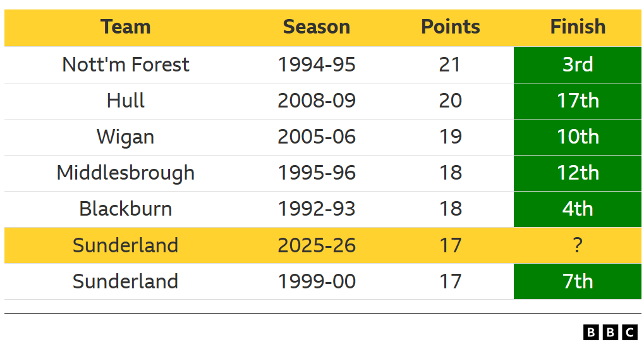Viewport: 644px width, 344px height.
Task: Click the green 12th finish cell
Action: (577, 173)
